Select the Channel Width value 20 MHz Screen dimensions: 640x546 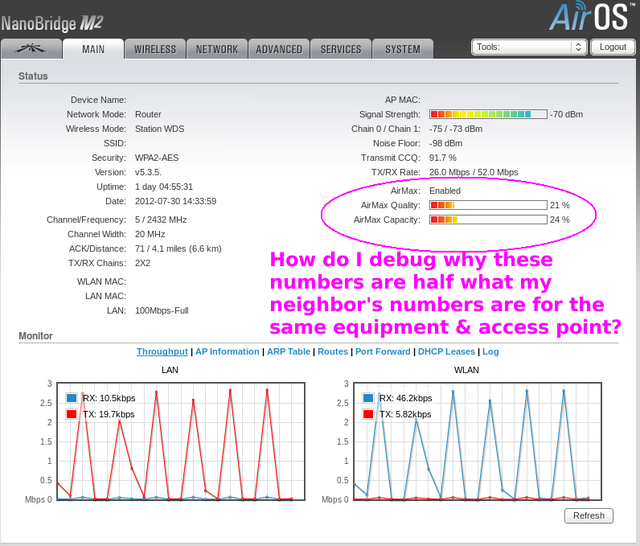point(150,234)
